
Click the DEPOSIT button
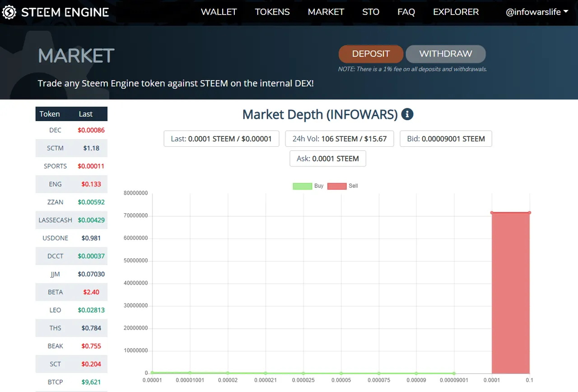coord(371,54)
